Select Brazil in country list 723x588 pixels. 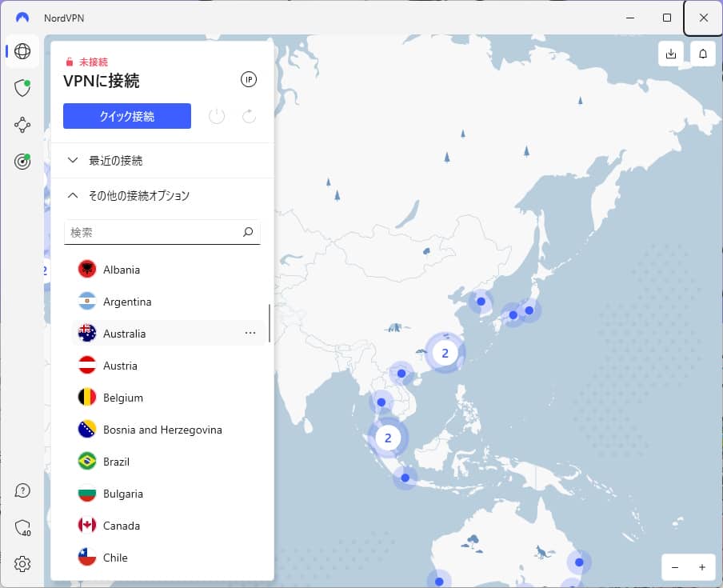coord(169,462)
